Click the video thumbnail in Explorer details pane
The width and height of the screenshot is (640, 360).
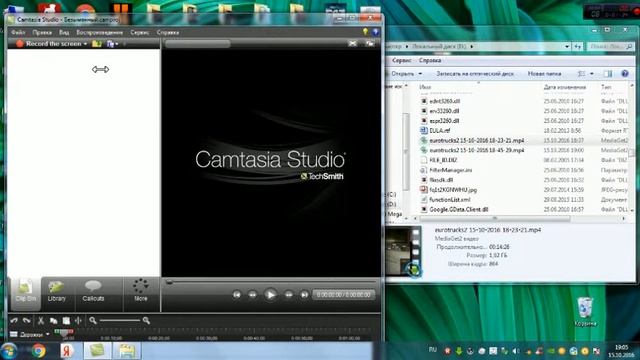(x=403, y=251)
